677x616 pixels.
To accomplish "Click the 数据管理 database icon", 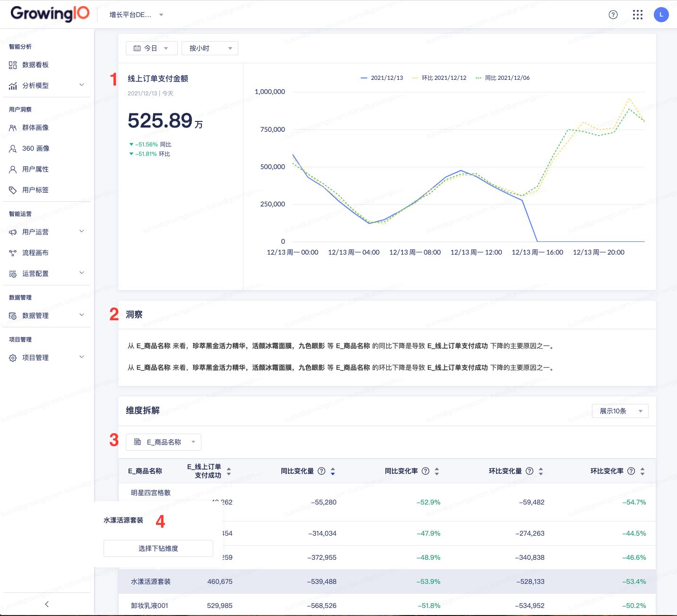I will pyautogui.click(x=13, y=316).
